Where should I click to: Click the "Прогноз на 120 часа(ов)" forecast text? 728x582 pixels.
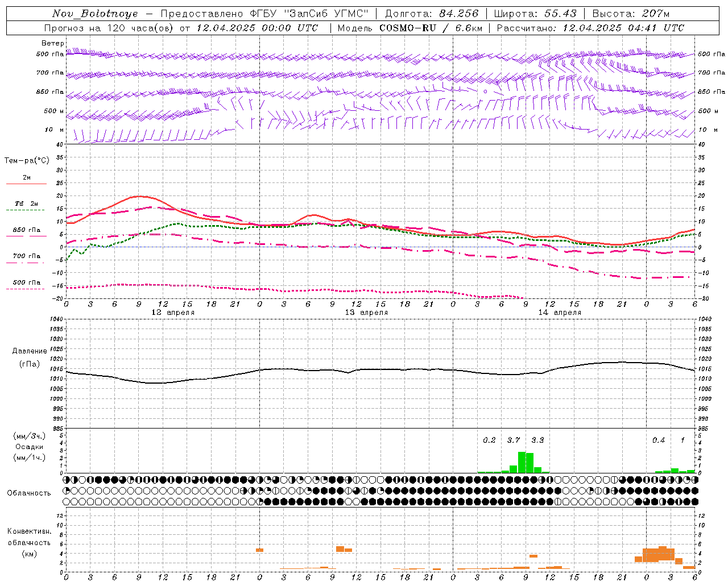109,28
